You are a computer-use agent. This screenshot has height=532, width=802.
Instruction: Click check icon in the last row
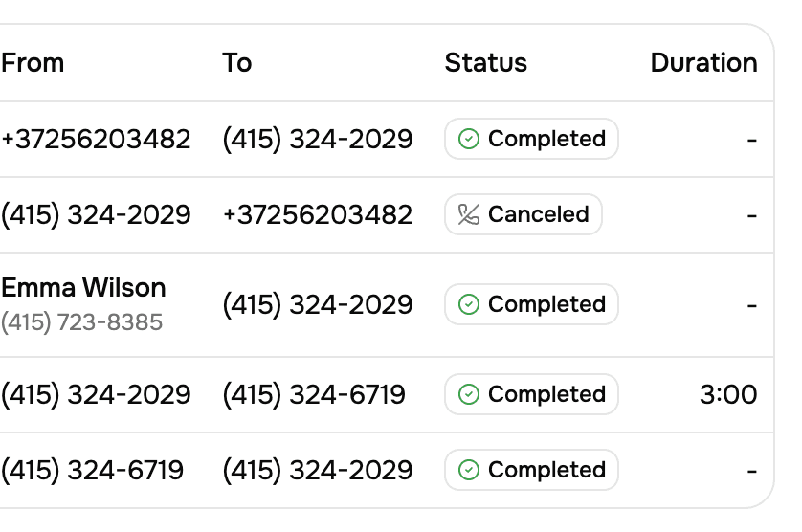tap(468, 470)
